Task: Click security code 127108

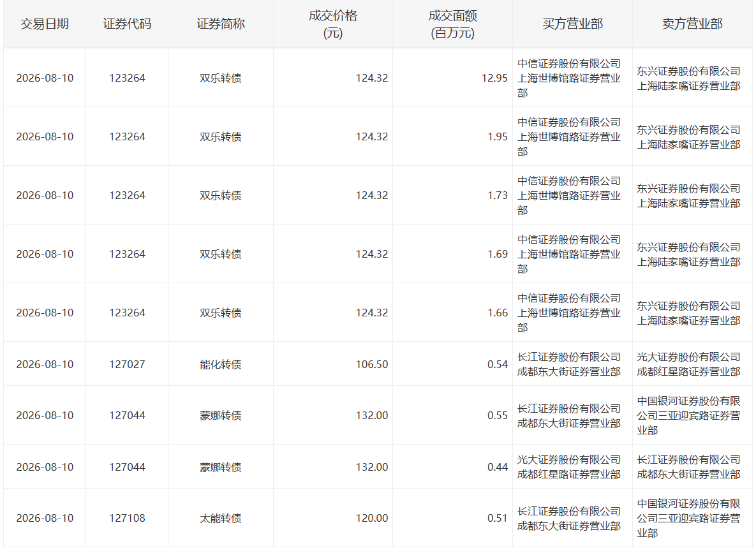Action: coord(127,519)
